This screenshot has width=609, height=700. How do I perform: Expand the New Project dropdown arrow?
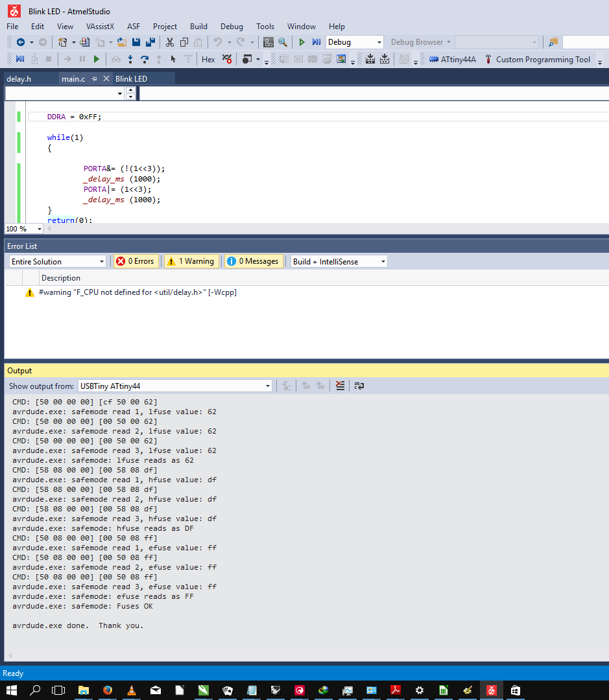74,42
